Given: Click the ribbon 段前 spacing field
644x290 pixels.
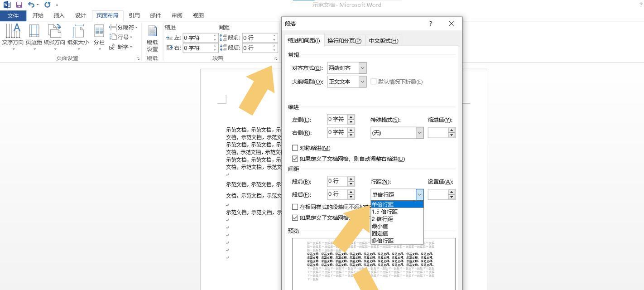Looking at the screenshot, I should click(x=260, y=38).
